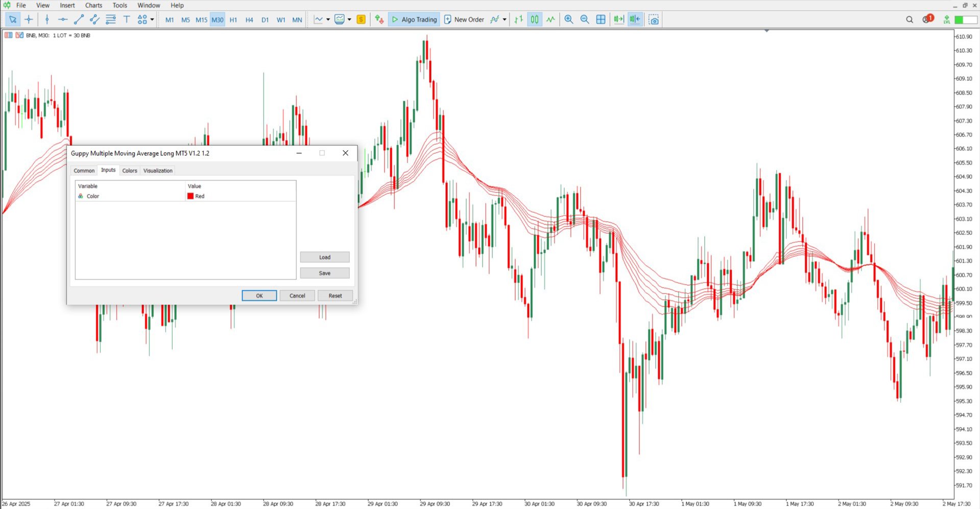The height and width of the screenshot is (509, 980).
Task: Click the Load button
Action: tap(325, 257)
